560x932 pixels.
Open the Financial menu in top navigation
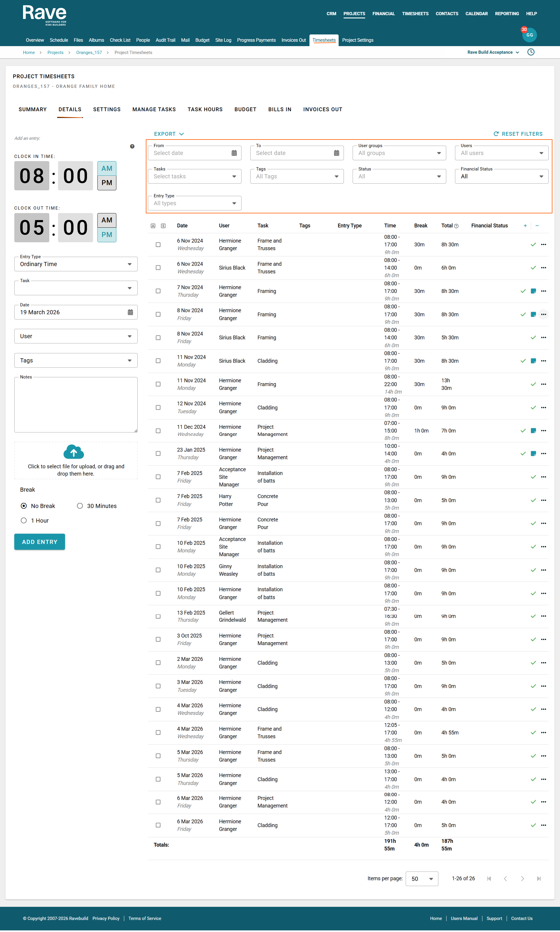(x=384, y=14)
